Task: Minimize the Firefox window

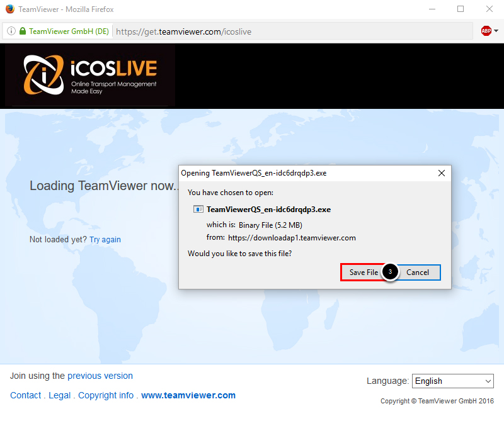Action: coord(432,9)
